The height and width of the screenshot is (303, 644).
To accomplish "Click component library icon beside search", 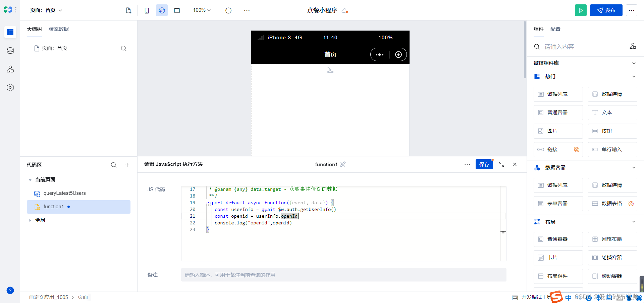I will click(633, 46).
